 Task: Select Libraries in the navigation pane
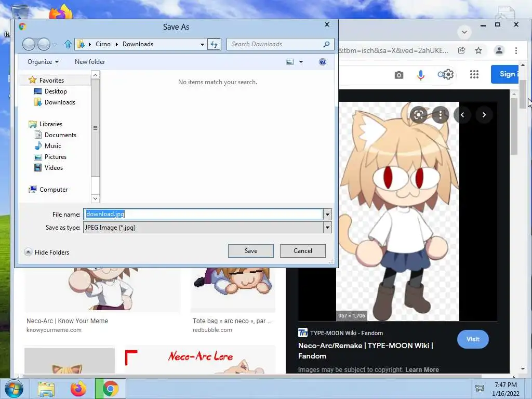(50, 124)
